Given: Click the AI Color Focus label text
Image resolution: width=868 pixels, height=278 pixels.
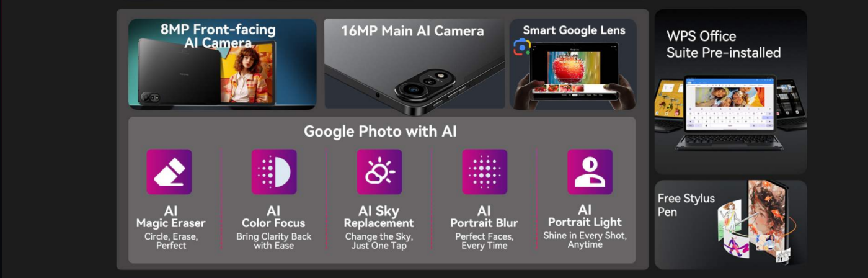Looking at the screenshot, I should tap(273, 217).
